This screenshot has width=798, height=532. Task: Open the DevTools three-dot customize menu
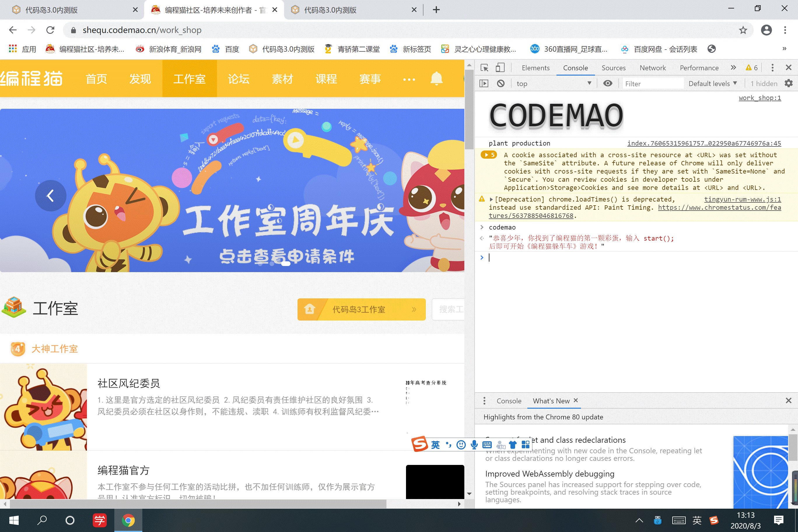click(x=773, y=67)
